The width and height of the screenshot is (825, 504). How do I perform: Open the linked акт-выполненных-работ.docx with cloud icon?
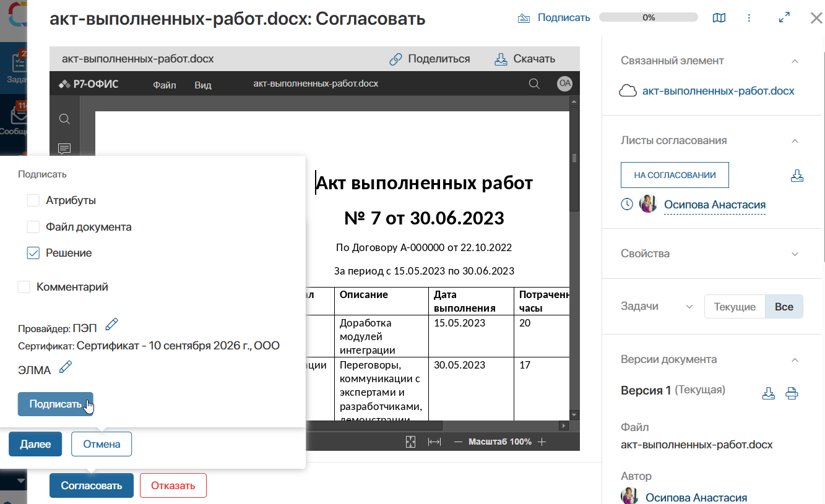[x=707, y=91]
